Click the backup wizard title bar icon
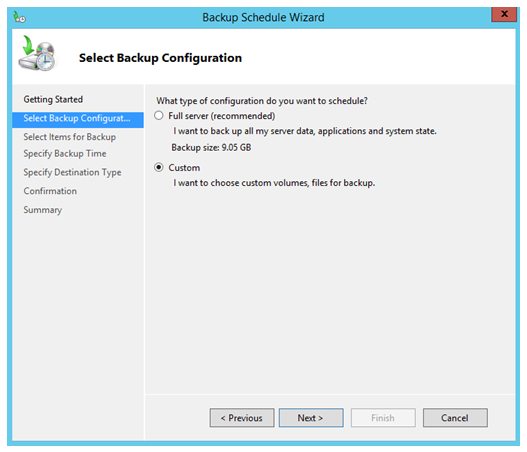This screenshot has height=452, width=527. 19,17
